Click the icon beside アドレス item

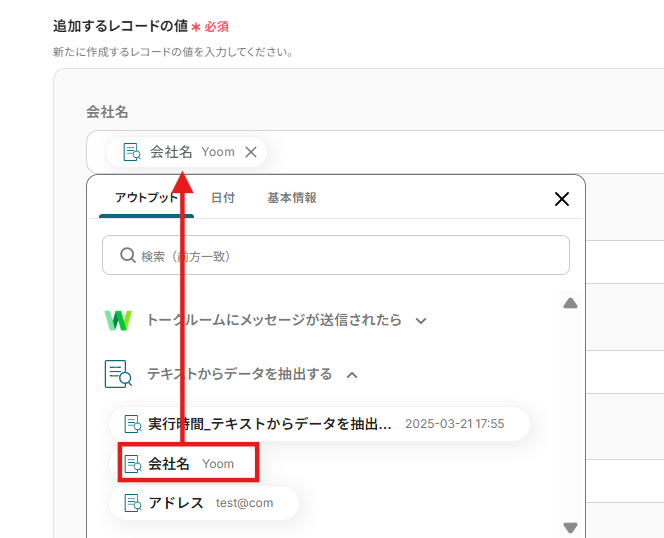tap(133, 503)
